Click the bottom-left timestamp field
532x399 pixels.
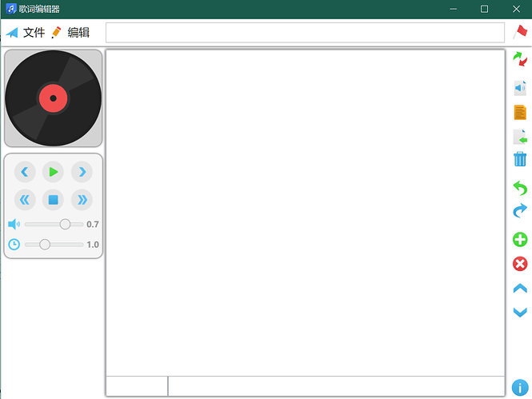click(137, 385)
